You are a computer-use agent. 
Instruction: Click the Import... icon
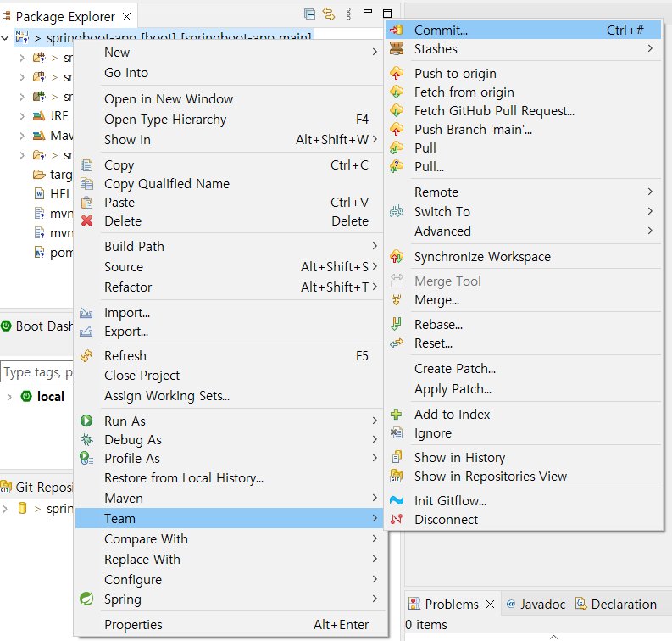point(86,313)
